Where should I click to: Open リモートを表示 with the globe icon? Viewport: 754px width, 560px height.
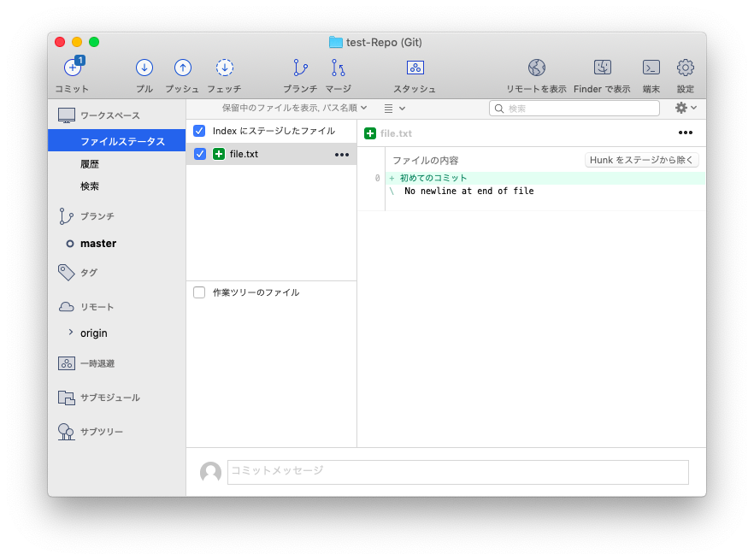(x=537, y=67)
